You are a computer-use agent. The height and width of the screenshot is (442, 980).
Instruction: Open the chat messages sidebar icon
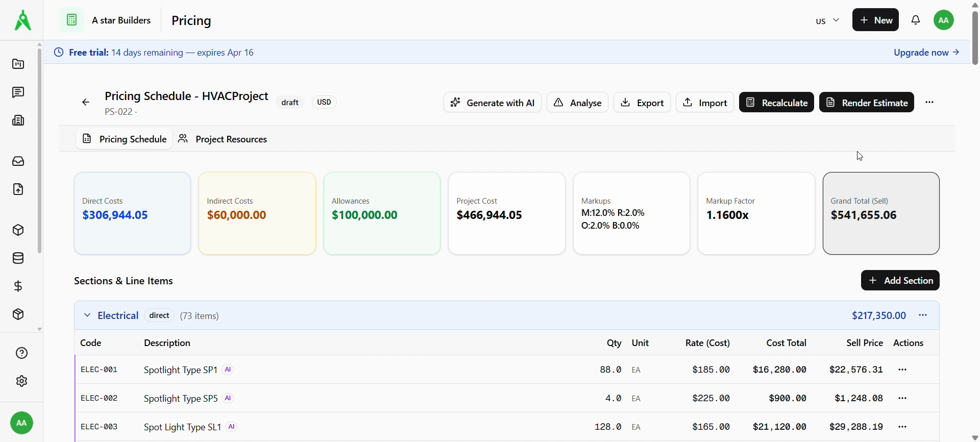click(18, 92)
